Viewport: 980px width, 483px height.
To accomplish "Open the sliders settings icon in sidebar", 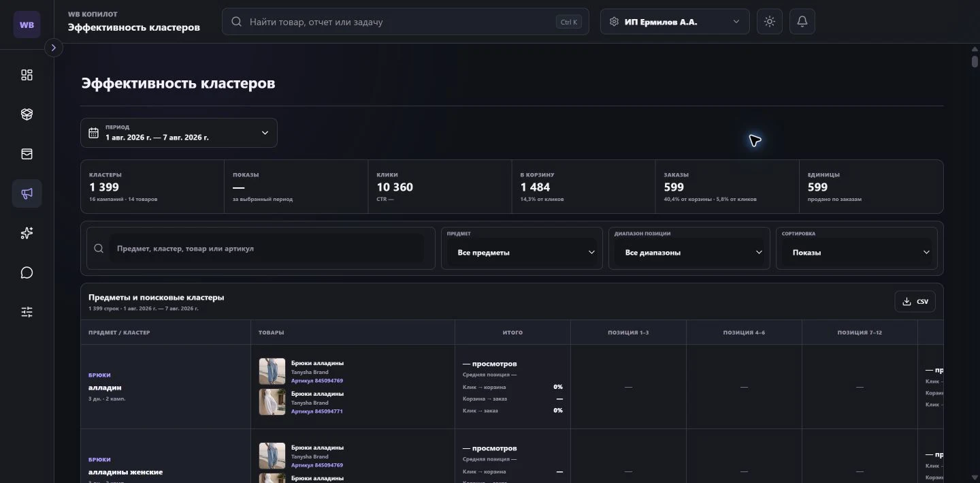I will (27, 312).
